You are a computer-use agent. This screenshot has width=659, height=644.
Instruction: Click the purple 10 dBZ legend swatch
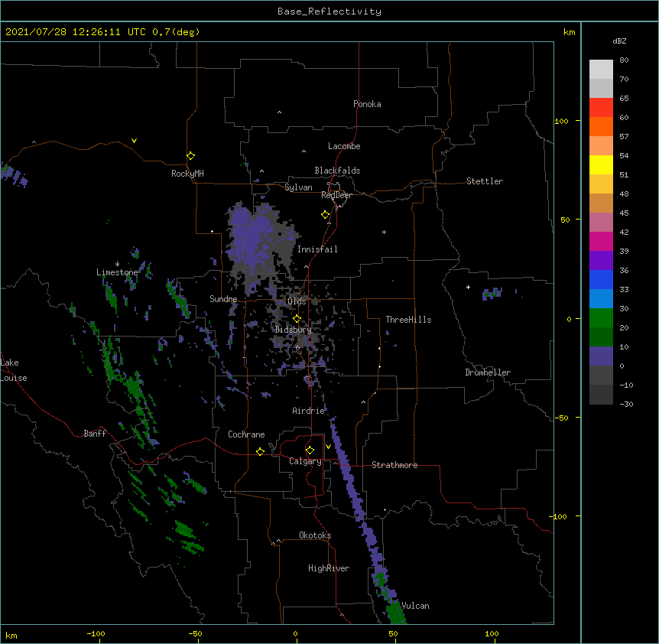click(601, 356)
